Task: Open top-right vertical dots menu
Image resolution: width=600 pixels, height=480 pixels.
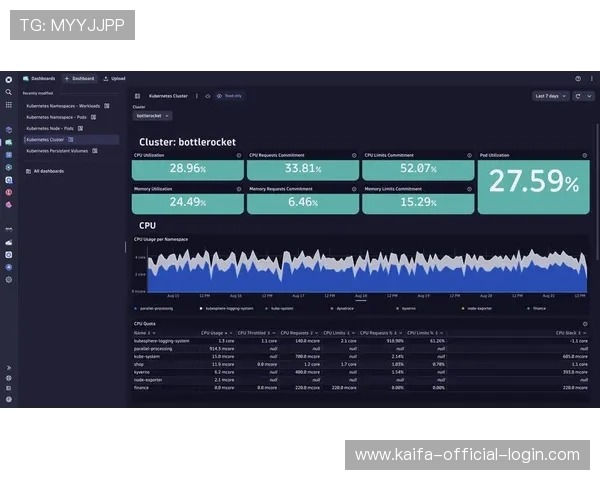Action: pyautogui.click(x=592, y=78)
